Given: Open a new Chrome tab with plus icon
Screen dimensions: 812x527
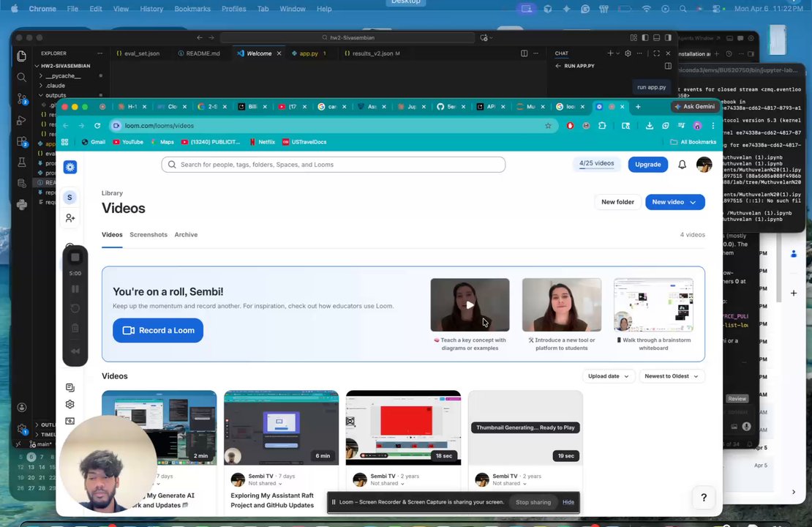Looking at the screenshot, I should tap(638, 107).
